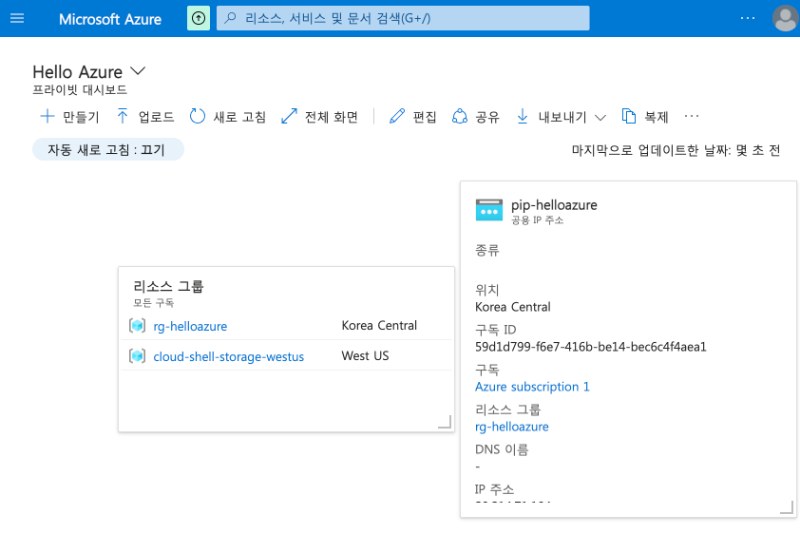Click the subscription ID 59d1d799 value

(591, 347)
